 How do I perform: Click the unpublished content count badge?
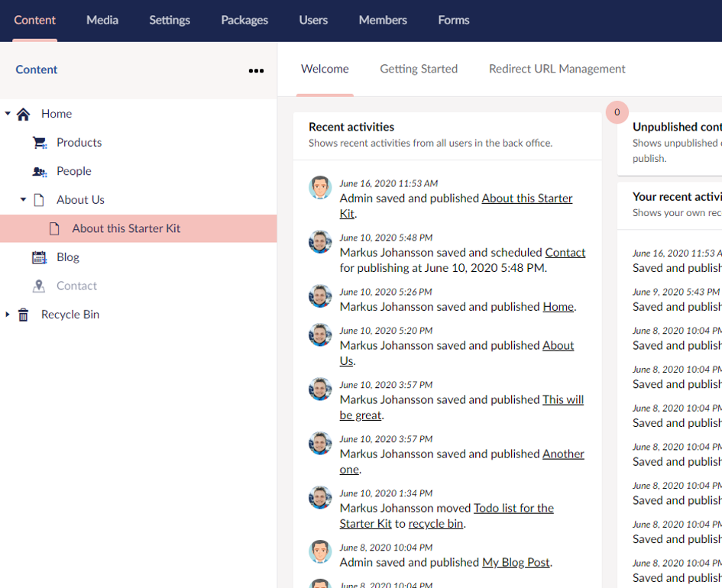(617, 112)
